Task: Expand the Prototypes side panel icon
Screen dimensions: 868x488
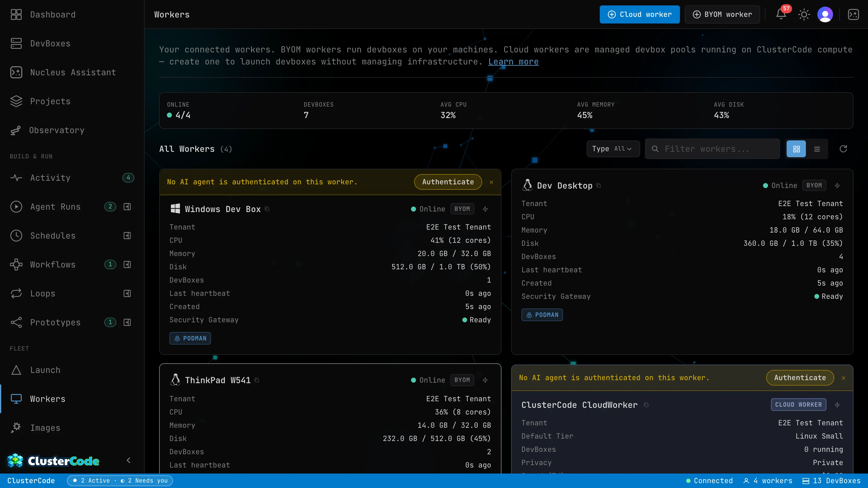Action: click(127, 323)
